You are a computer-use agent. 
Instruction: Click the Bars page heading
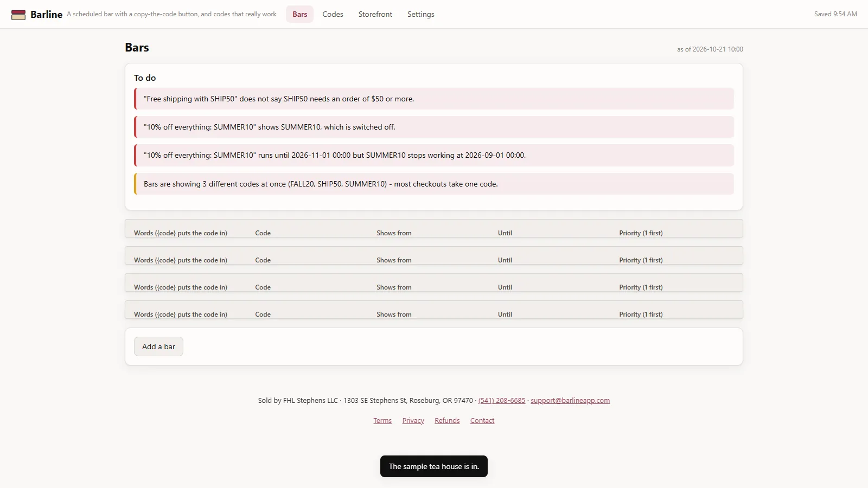coord(137,48)
